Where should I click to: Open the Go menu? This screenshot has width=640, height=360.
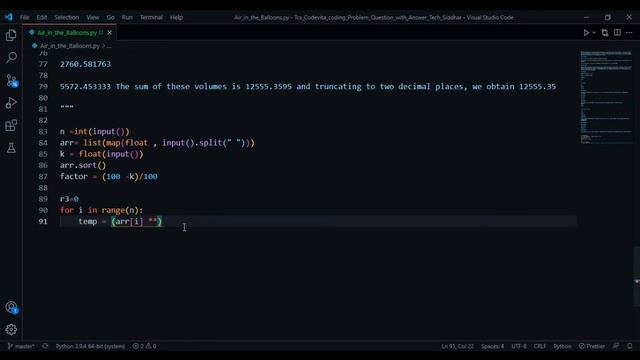tap(111, 18)
